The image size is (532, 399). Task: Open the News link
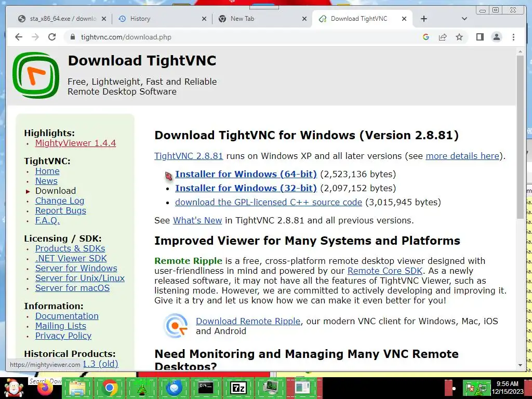[46, 181]
